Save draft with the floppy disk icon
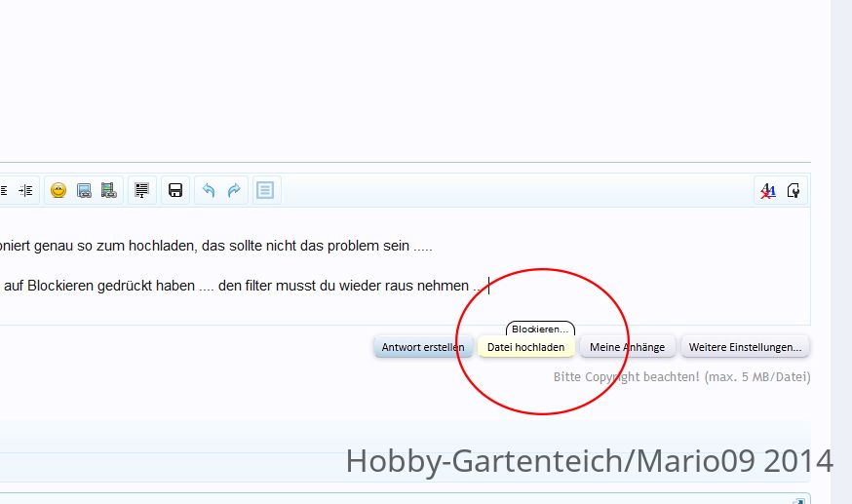This screenshot has height=504, width=852. [175, 191]
